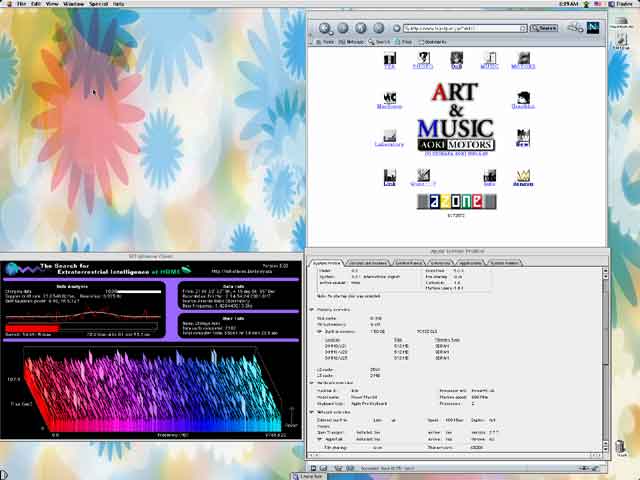
Task: Open the URL history dropdown arrow
Action: click(x=523, y=28)
